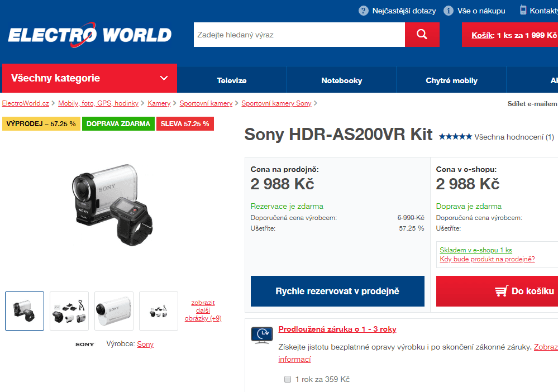
Task: Click the Cena v e-shopu 2 988 Kč price
Action: [468, 184]
